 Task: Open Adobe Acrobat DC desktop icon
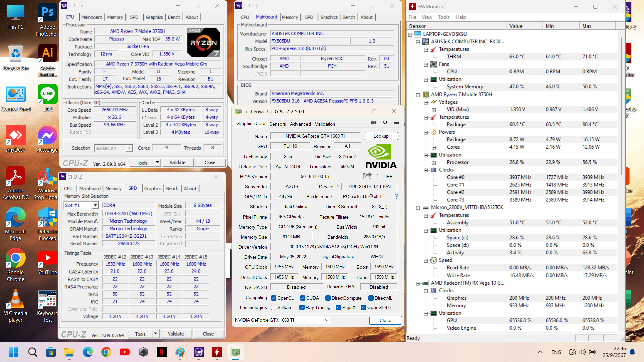(x=15, y=183)
